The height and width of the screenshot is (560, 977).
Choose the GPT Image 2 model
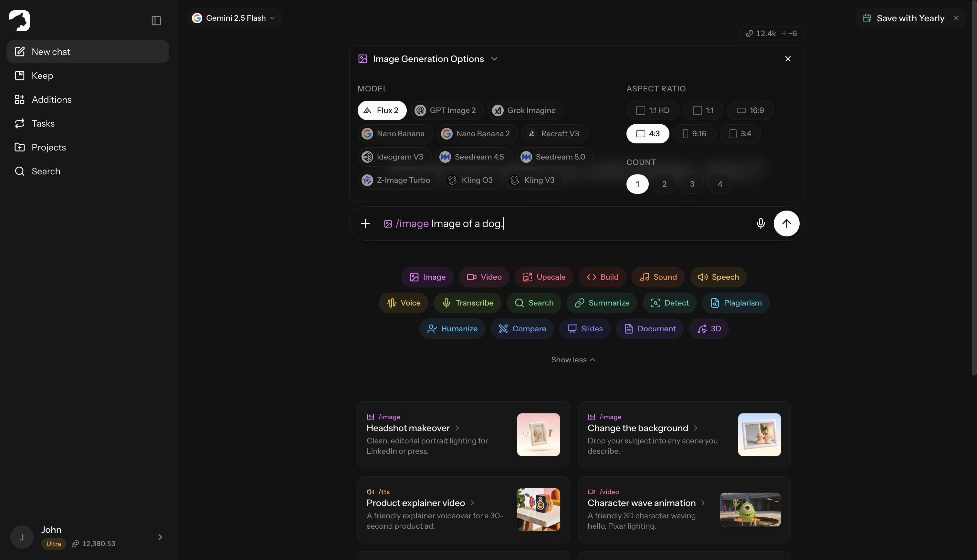pyautogui.click(x=447, y=110)
